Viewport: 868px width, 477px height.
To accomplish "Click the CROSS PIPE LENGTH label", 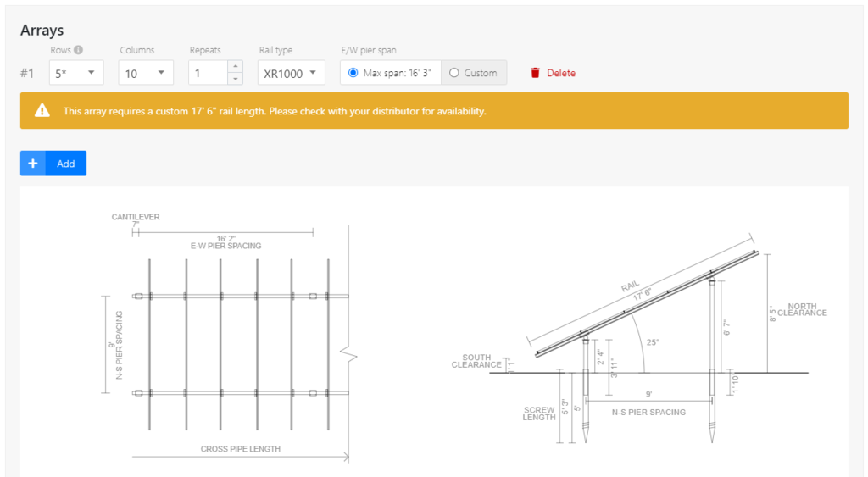I will pyautogui.click(x=240, y=448).
